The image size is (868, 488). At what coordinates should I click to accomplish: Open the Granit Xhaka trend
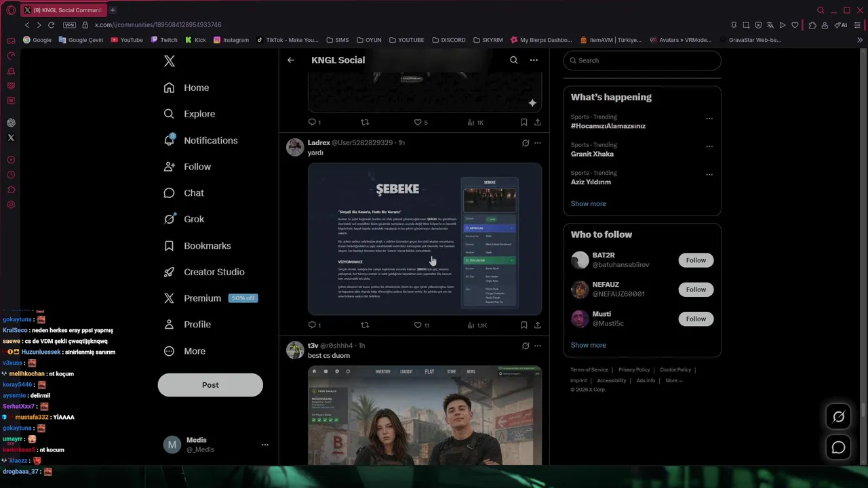[x=592, y=154]
